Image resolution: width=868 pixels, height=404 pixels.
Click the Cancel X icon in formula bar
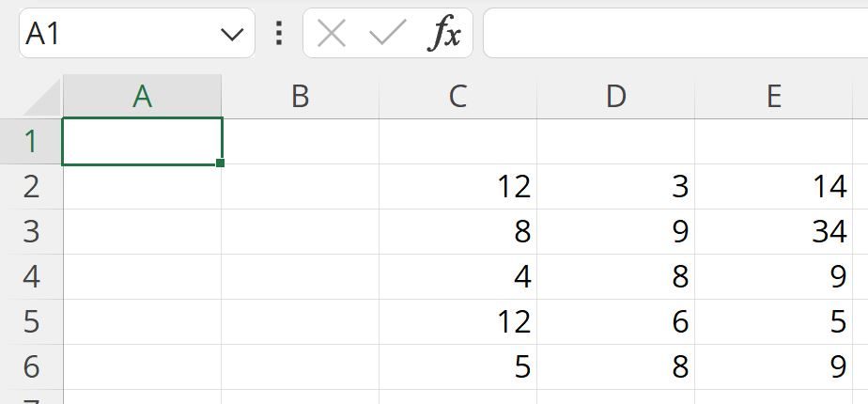[332, 35]
